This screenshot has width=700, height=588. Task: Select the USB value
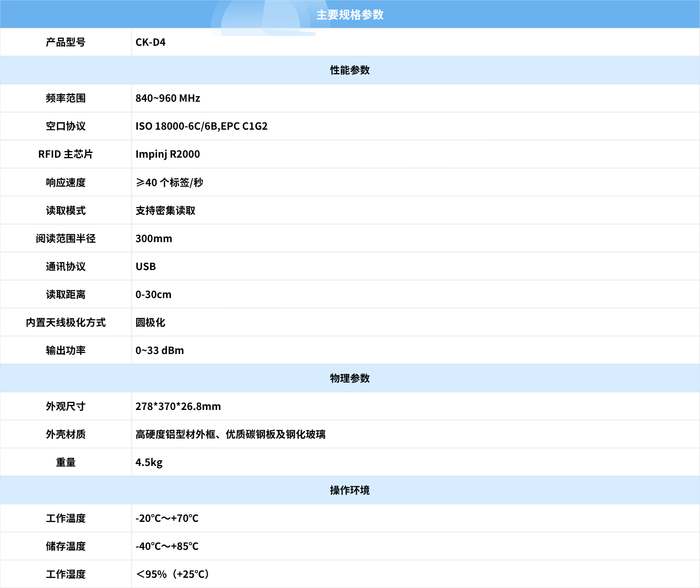(145, 266)
